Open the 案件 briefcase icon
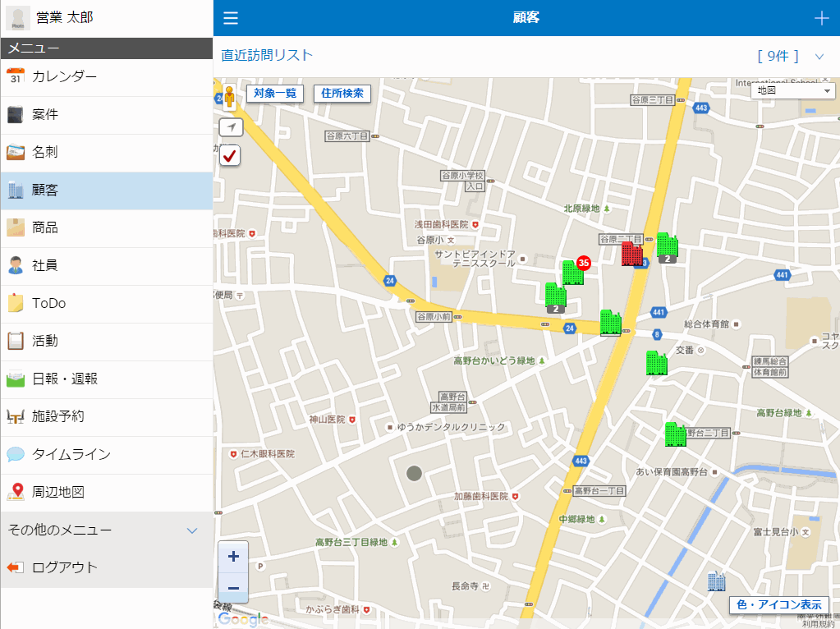This screenshot has height=629, width=840. pos(16,115)
